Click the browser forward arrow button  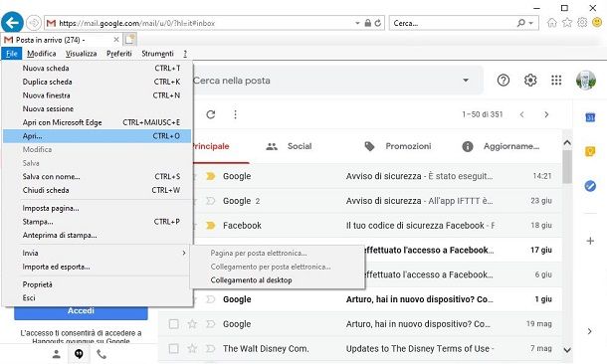pyautogui.click(x=34, y=23)
